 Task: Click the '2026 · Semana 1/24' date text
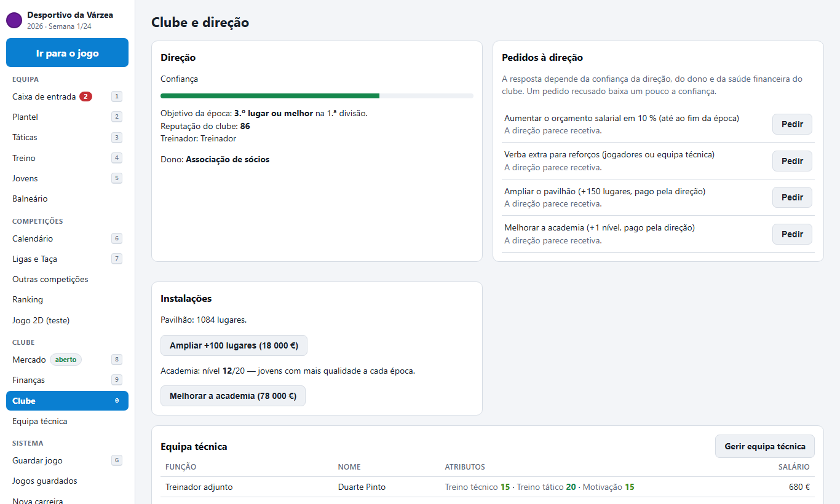[x=59, y=26]
